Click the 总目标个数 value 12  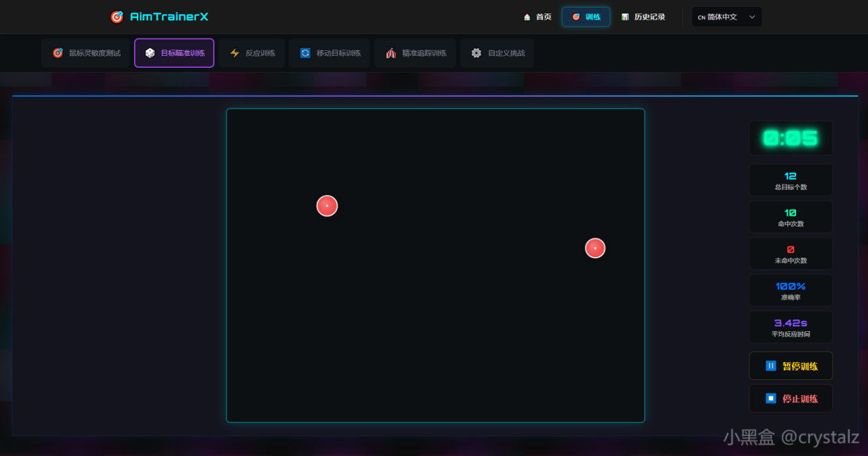click(791, 176)
